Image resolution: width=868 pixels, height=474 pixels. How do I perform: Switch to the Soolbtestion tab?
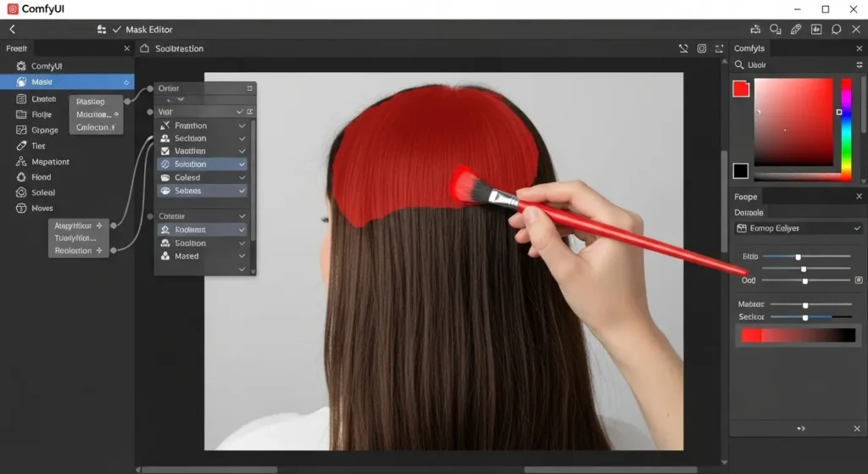point(178,49)
